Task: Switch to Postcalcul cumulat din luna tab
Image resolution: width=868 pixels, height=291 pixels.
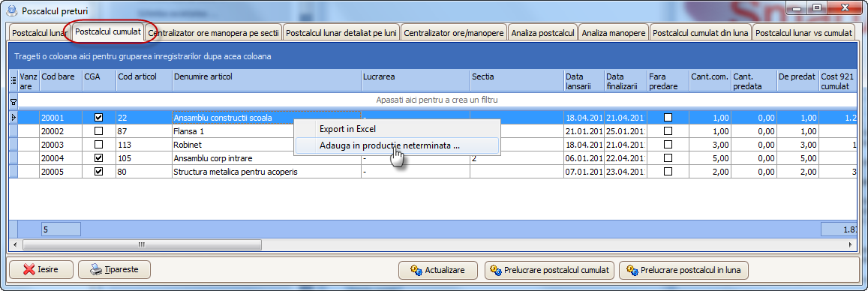Action: click(700, 33)
